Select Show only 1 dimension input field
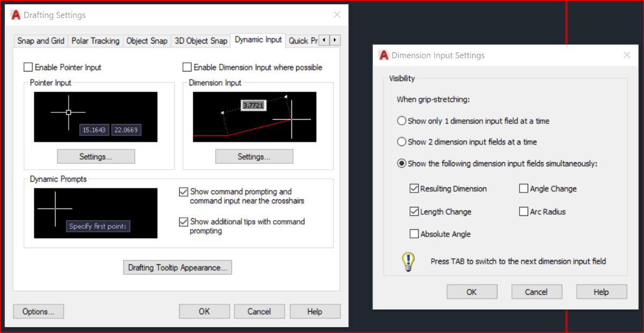Image resolution: width=644 pixels, height=333 pixels. (401, 121)
